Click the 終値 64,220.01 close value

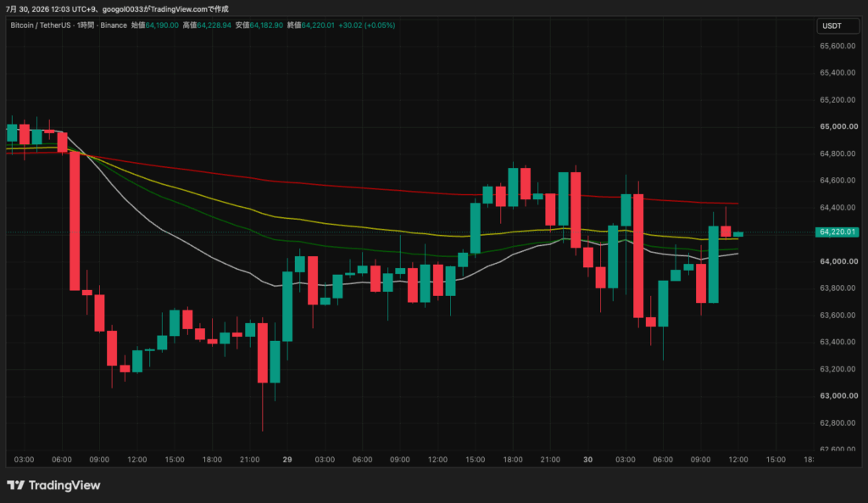[x=310, y=25]
